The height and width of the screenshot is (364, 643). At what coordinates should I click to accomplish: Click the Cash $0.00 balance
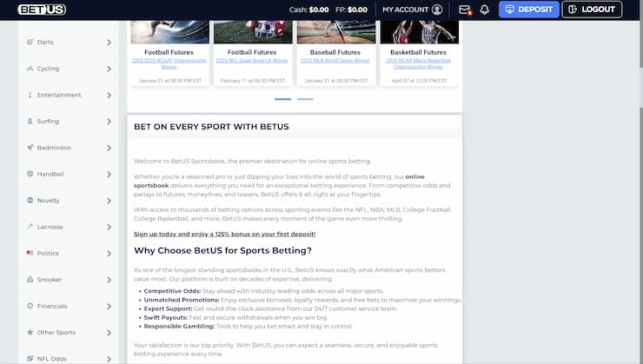pyautogui.click(x=308, y=10)
